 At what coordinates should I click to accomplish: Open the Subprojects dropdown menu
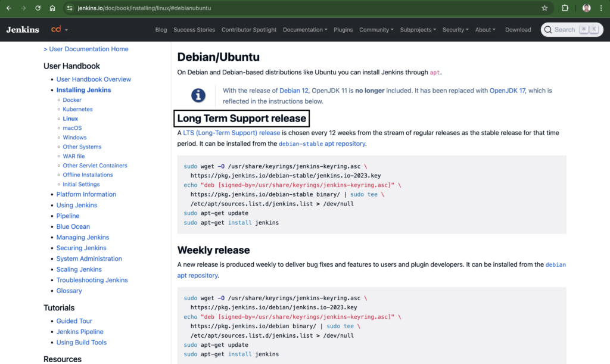click(418, 30)
